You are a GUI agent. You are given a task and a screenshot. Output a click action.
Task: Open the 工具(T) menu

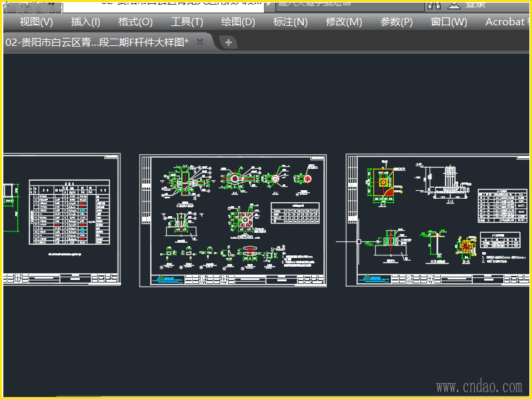pyautogui.click(x=187, y=22)
